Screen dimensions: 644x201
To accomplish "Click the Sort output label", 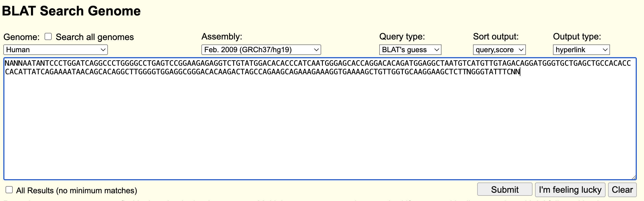I will pyautogui.click(x=495, y=36).
